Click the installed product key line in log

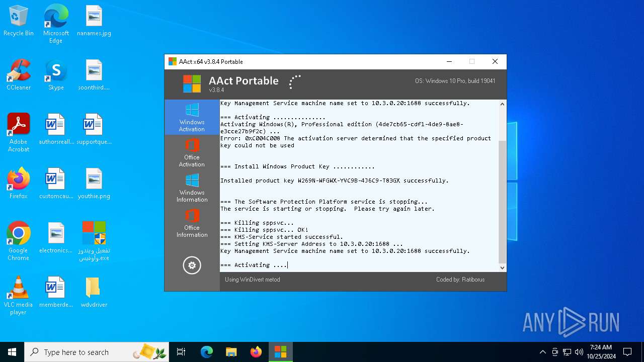335,180
